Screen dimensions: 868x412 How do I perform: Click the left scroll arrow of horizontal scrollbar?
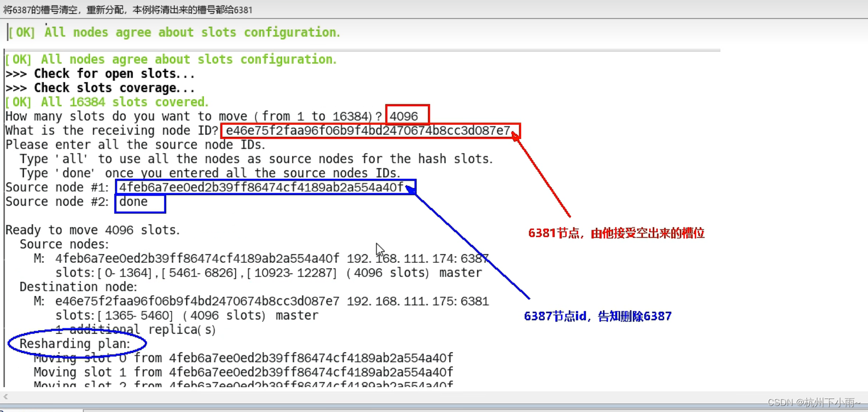(6, 397)
